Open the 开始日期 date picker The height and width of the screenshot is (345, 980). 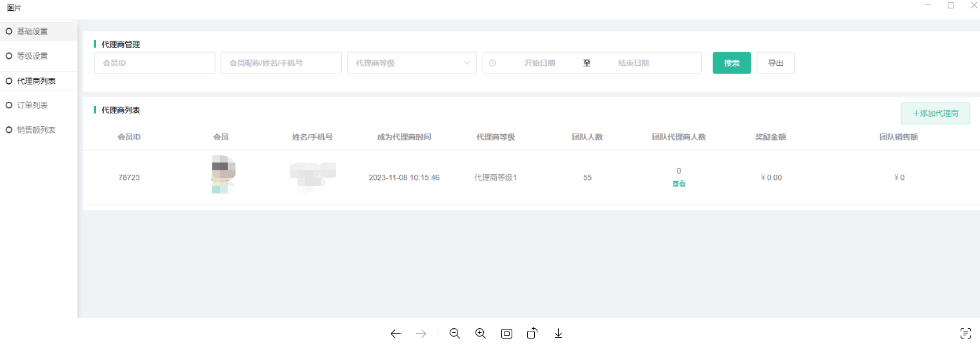coord(539,63)
